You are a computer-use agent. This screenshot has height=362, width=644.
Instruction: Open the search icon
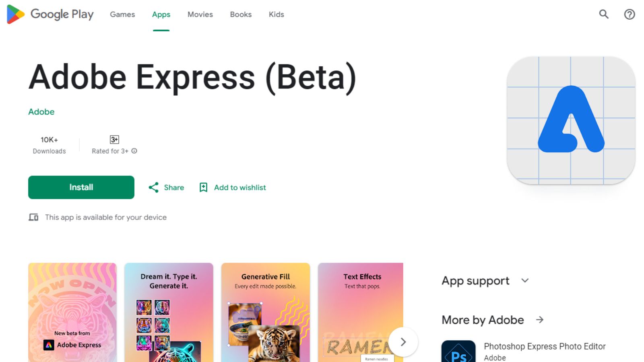click(x=603, y=14)
